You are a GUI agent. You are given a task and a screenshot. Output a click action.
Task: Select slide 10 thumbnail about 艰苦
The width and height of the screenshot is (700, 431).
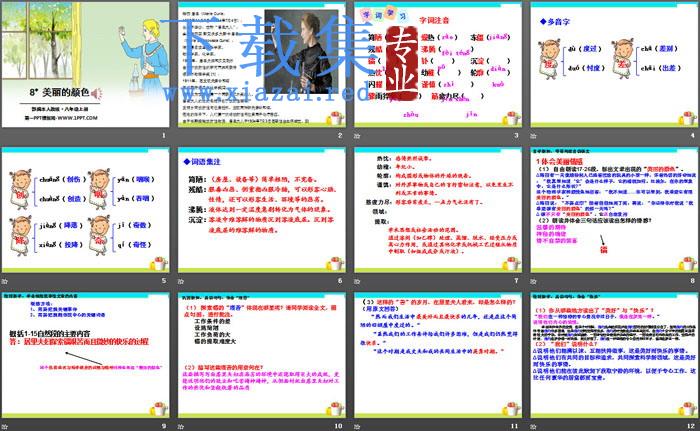[262, 356]
